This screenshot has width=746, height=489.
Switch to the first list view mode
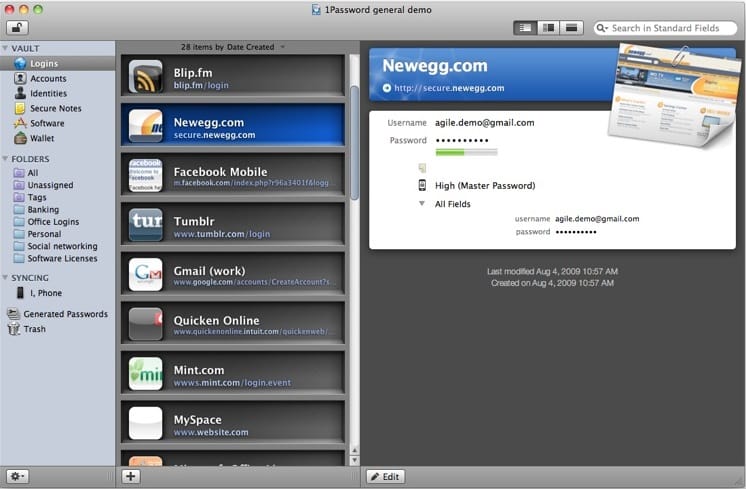527,28
